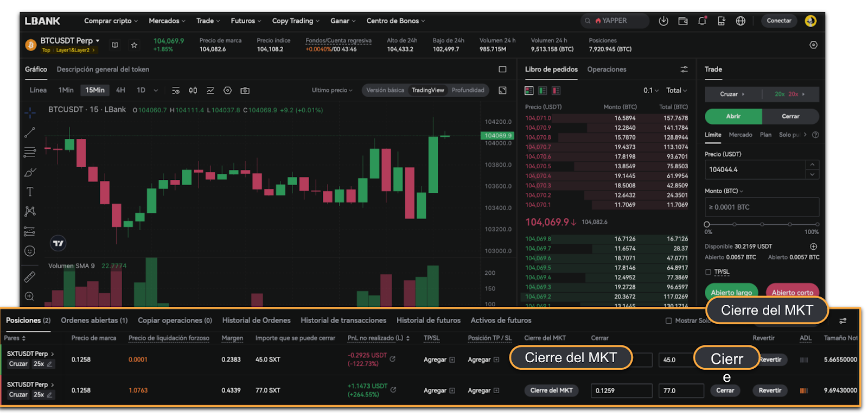The height and width of the screenshot is (416, 868).
Task: Expand more timeframes chevron after 1D
Action: [x=156, y=91]
